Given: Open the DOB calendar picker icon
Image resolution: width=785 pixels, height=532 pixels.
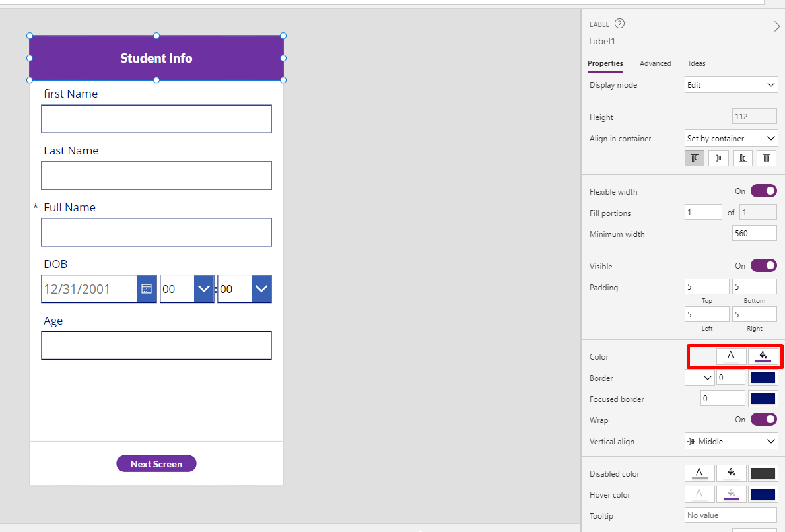Looking at the screenshot, I should pyautogui.click(x=147, y=288).
